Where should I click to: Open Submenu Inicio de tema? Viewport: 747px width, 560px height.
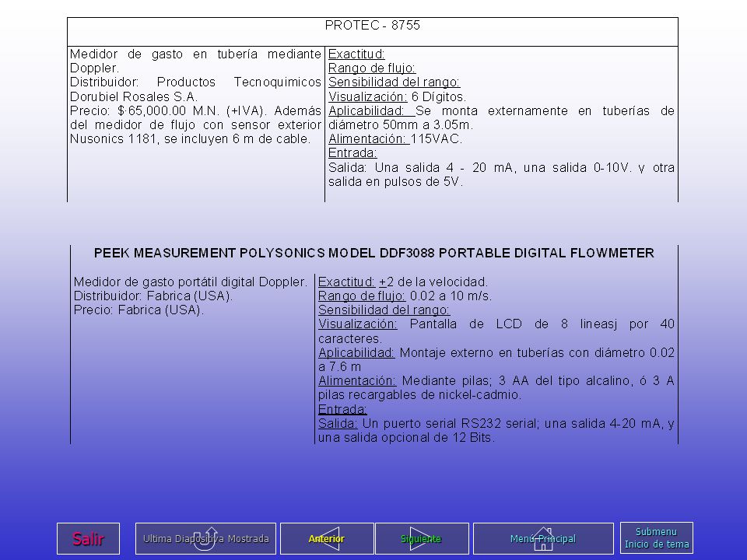pos(657,538)
